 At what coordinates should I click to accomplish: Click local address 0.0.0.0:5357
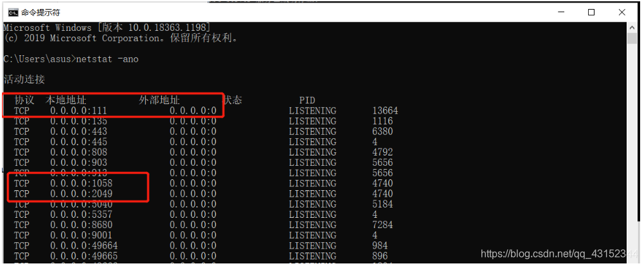point(82,215)
